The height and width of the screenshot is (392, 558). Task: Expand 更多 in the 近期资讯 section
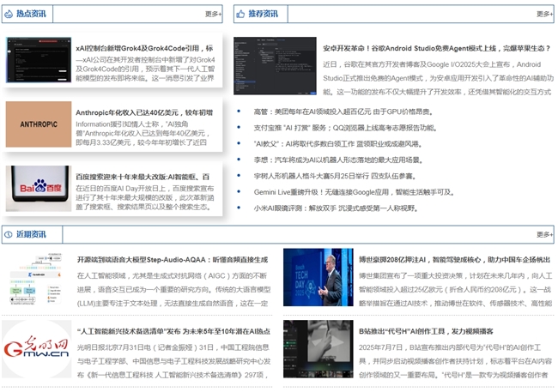544,234
